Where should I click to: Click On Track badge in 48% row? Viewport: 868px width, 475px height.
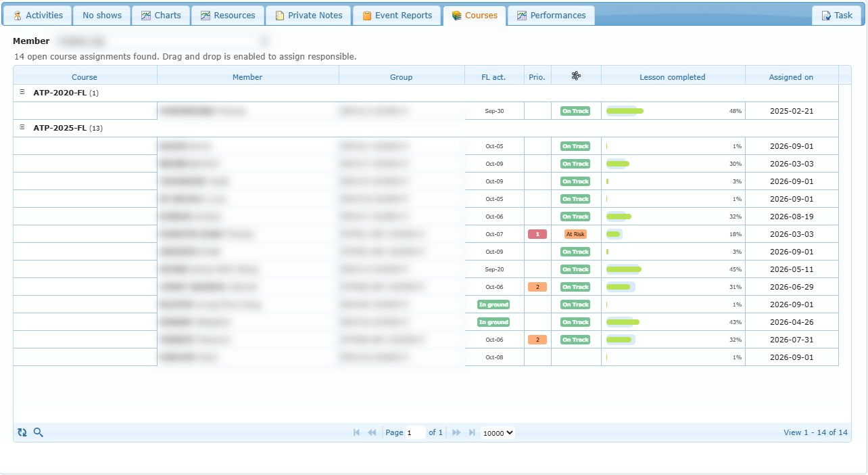point(575,111)
